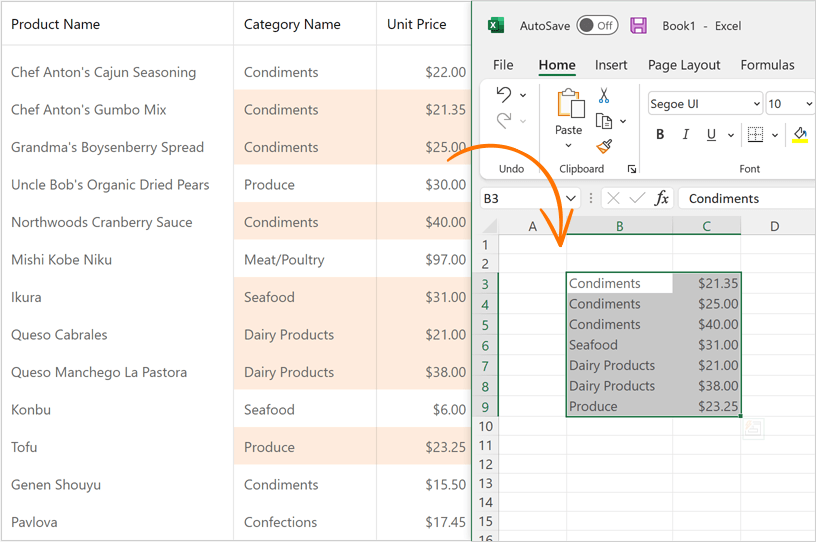Expand the Paste options arrow

click(568, 146)
